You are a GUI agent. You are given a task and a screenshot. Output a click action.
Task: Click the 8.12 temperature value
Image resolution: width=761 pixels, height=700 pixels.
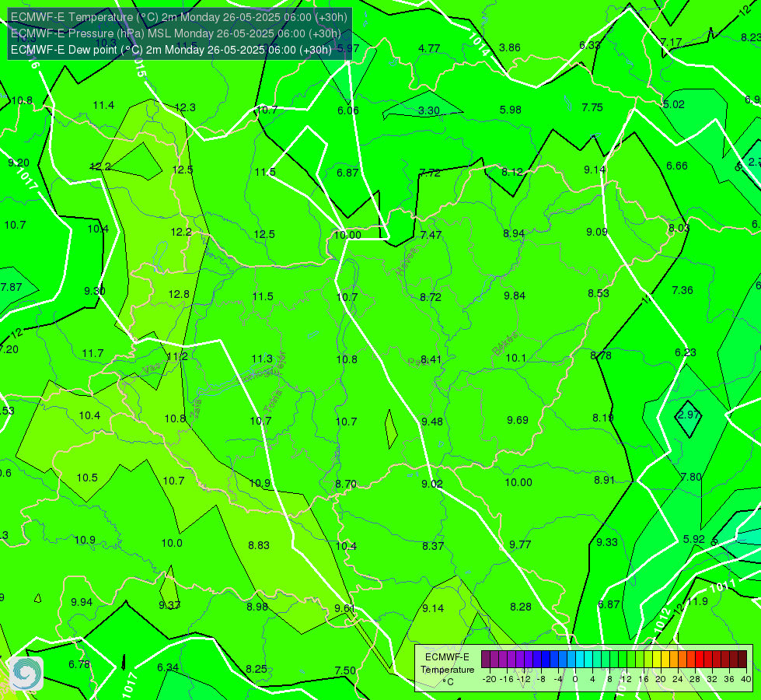pos(512,172)
